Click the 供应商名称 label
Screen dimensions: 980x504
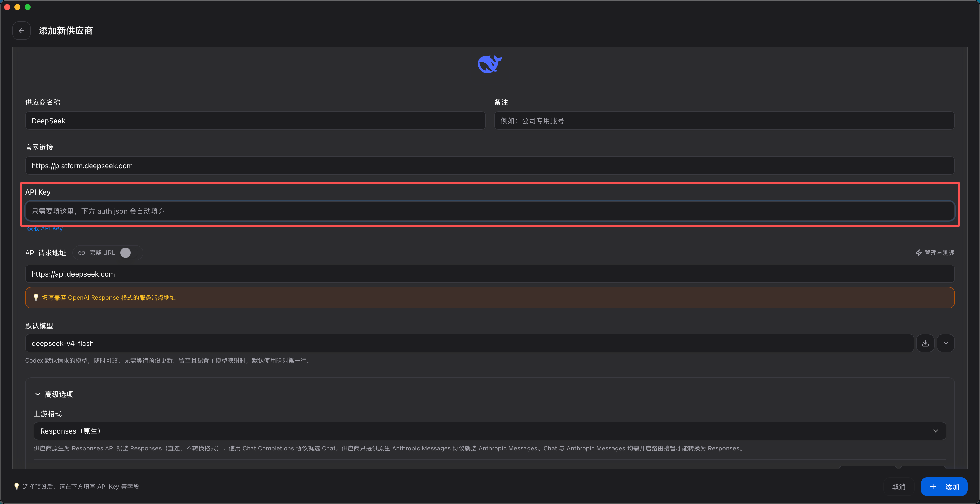coord(43,102)
